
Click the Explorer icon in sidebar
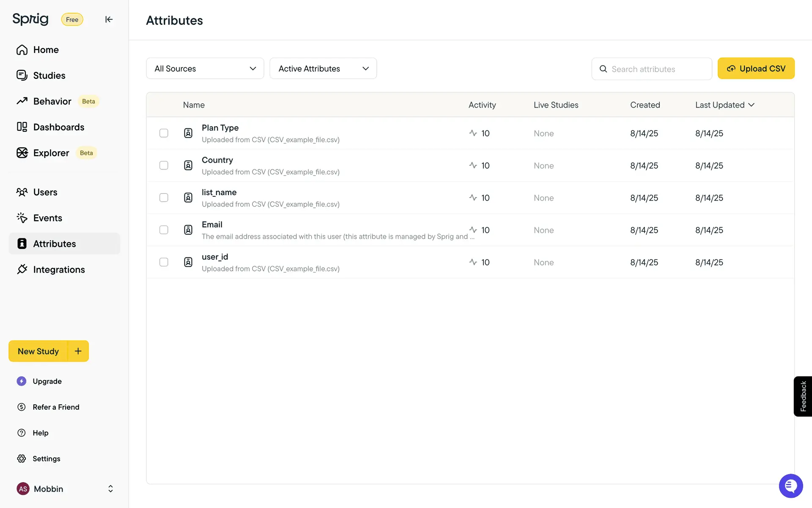point(22,153)
